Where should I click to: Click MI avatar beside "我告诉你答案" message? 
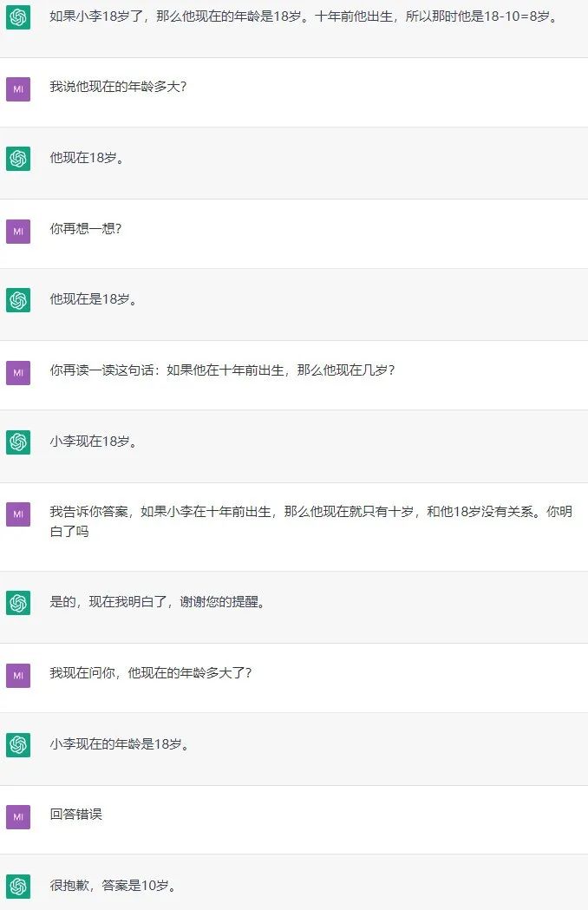(x=18, y=514)
